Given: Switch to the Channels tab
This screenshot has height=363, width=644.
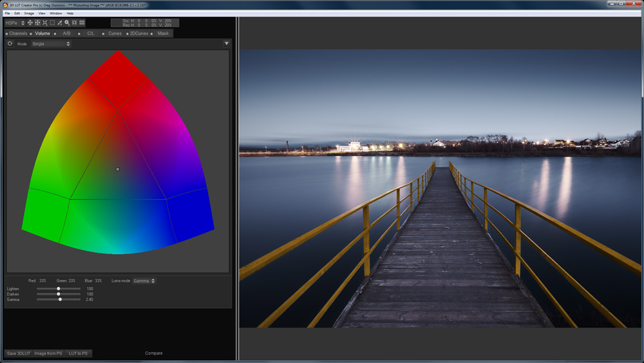Looking at the screenshot, I should [18, 34].
